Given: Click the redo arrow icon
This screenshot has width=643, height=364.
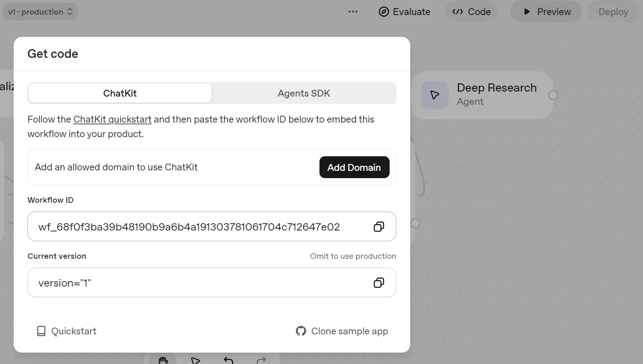Looking at the screenshot, I should [261, 361].
